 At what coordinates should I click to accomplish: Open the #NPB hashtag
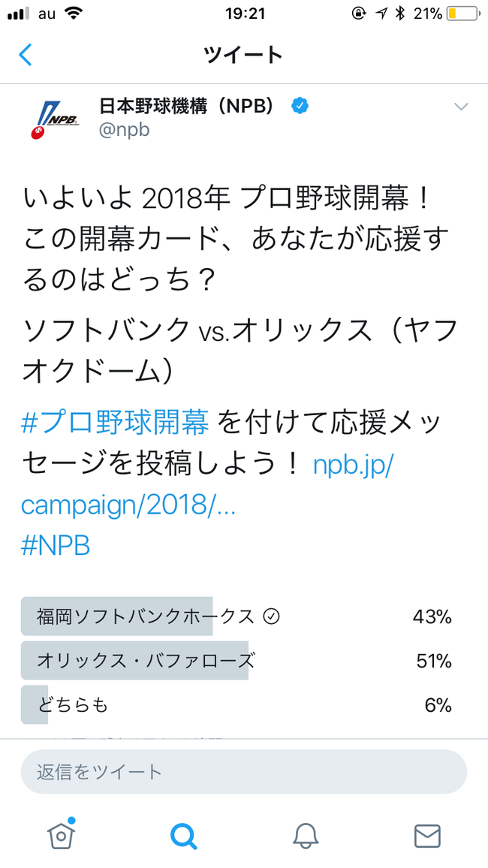[56, 546]
